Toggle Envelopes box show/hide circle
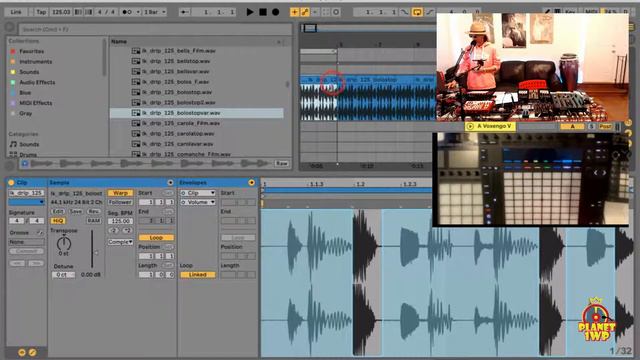The image size is (640, 360). pyautogui.click(x=251, y=182)
